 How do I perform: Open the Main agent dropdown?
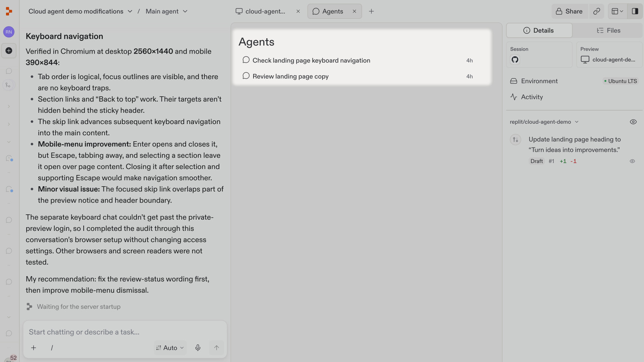(166, 11)
